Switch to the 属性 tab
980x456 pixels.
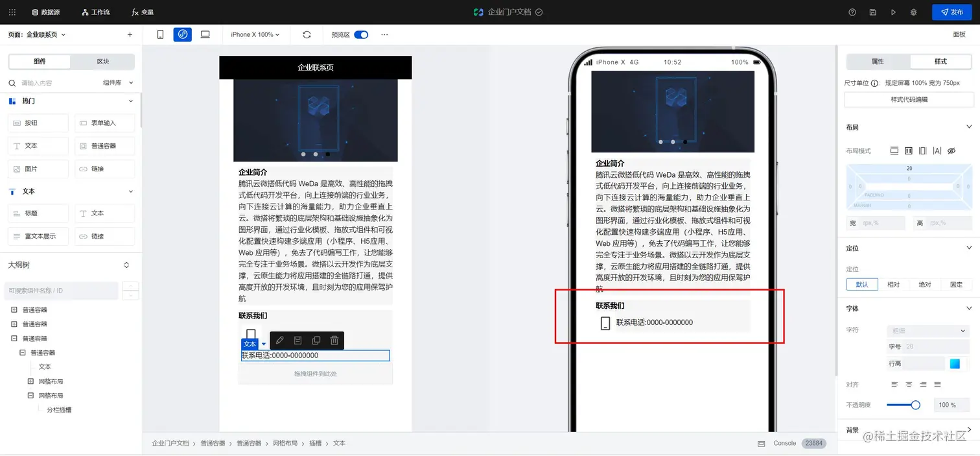pyautogui.click(x=878, y=62)
